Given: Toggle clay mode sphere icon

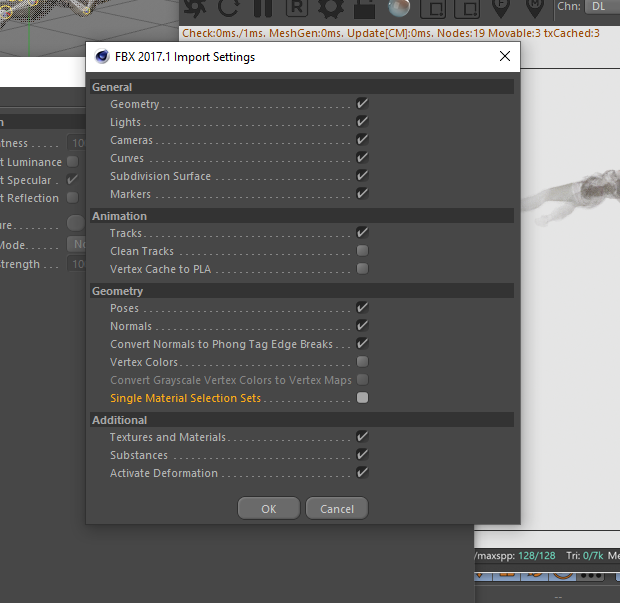Looking at the screenshot, I should coord(399,8).
